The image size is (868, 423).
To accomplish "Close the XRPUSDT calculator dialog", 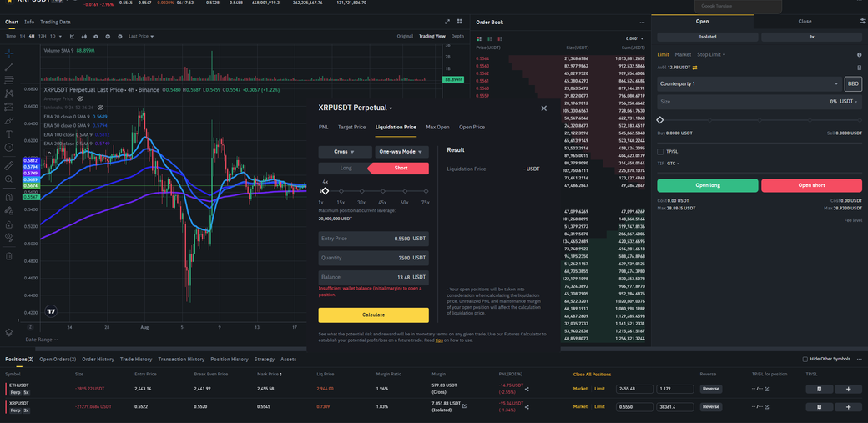I will [x=544, y=108].
